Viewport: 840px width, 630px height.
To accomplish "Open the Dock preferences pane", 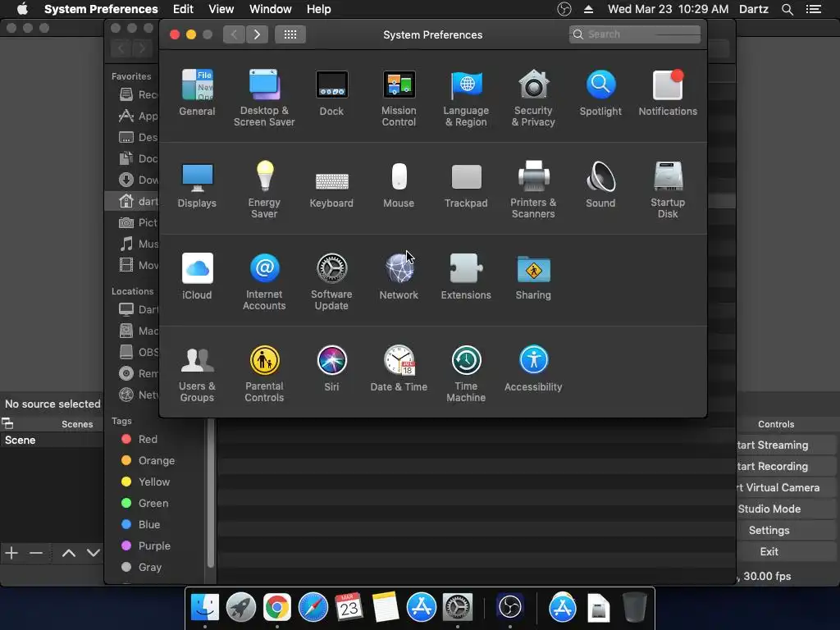I will coord(331,93).
